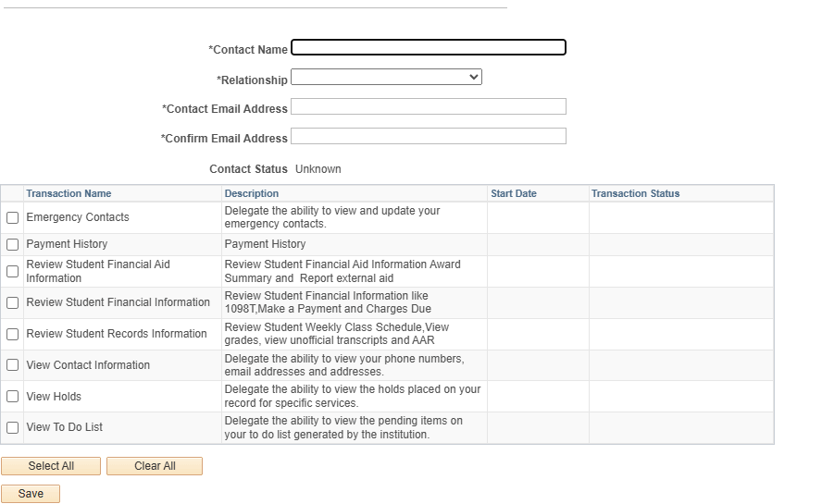The image size is (822, 504).
Task: Click the Select All button
Action: pos(51,466)
